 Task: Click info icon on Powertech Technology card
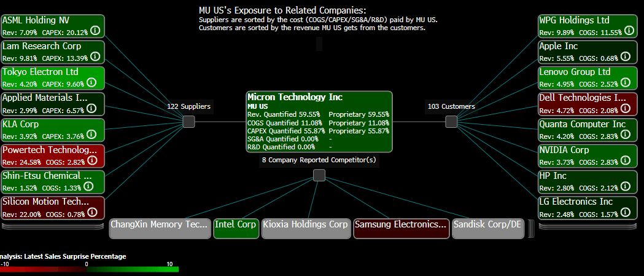pos(92,160)
